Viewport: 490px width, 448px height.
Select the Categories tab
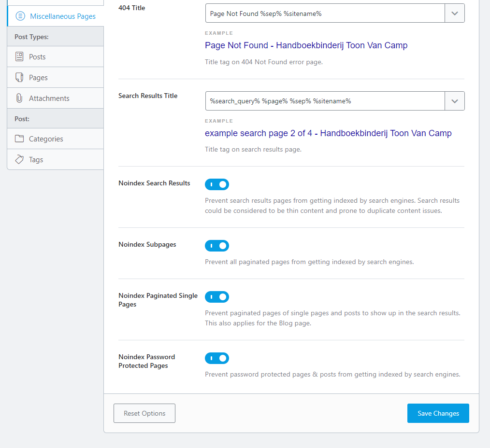pyautogui.click(x=55, y=139)
